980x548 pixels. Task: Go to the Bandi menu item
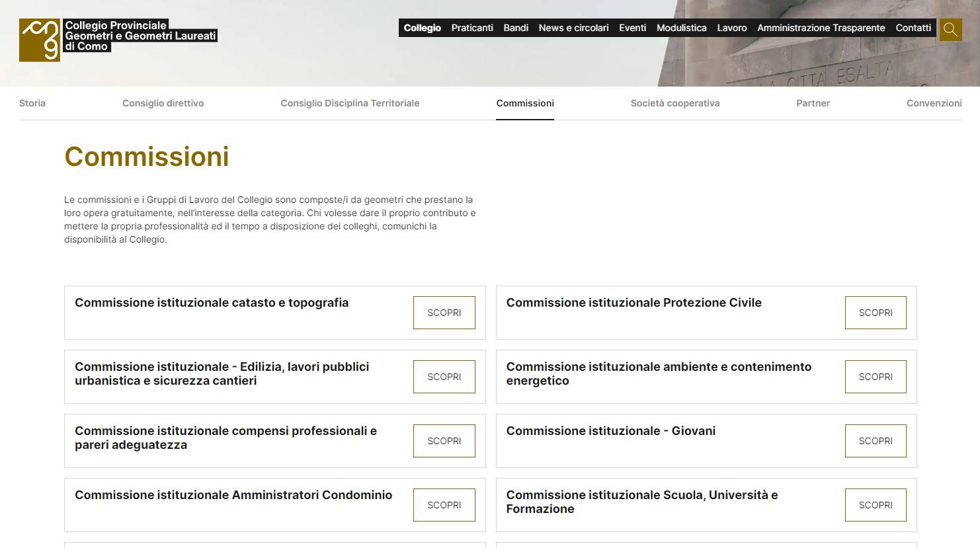click(516, 28)
